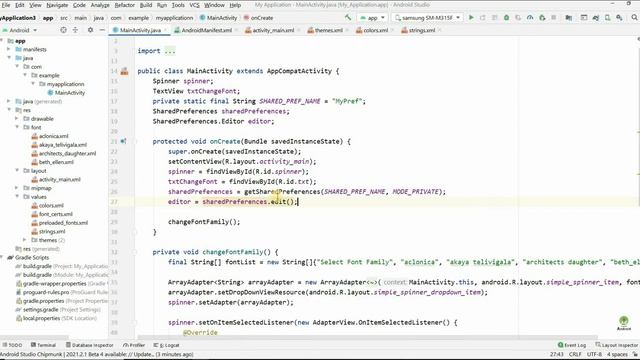Close the MainActivity.java tab
This screenshot has height=360, width=640.
point(165,30)
